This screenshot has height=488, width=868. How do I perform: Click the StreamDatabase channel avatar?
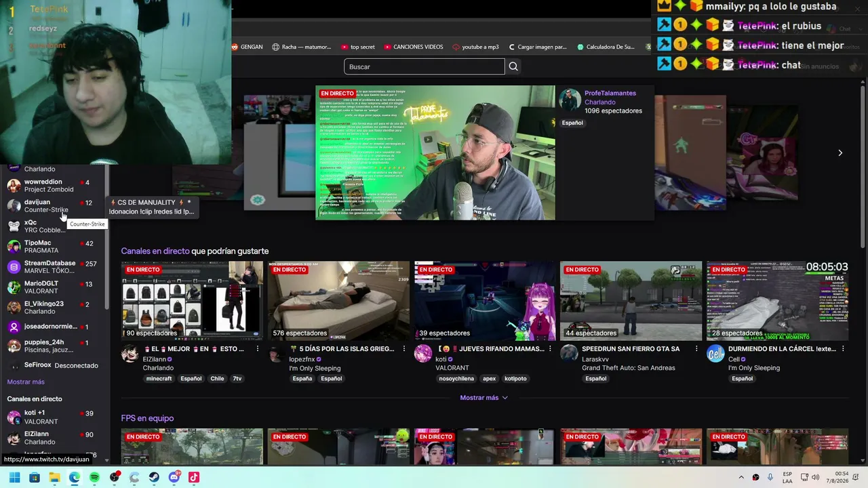click(14, 267)
